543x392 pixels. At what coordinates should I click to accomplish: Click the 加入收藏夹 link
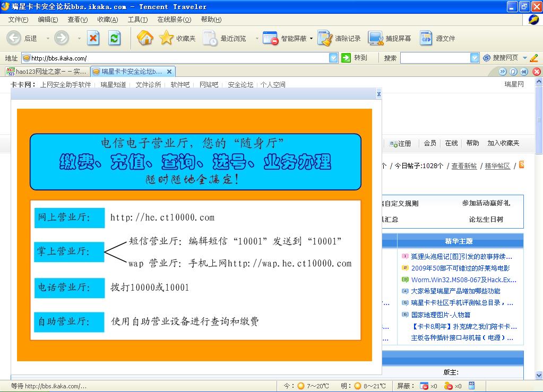[x=503, y=143]
